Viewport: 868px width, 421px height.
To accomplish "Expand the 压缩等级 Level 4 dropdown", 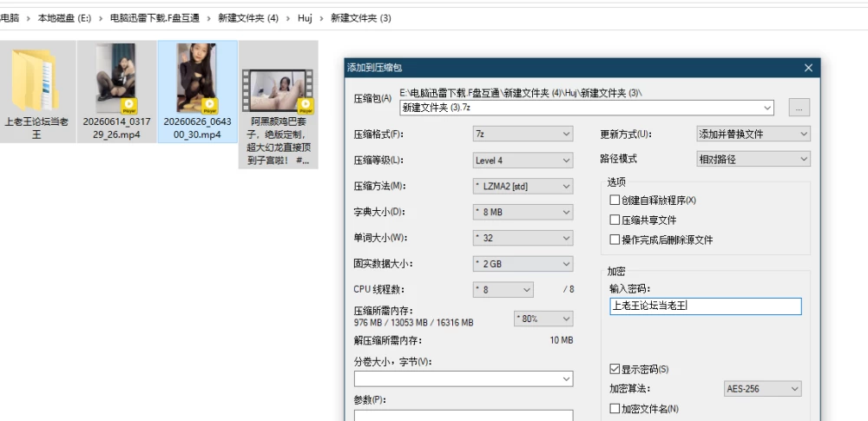I will [x=523, y=160].
